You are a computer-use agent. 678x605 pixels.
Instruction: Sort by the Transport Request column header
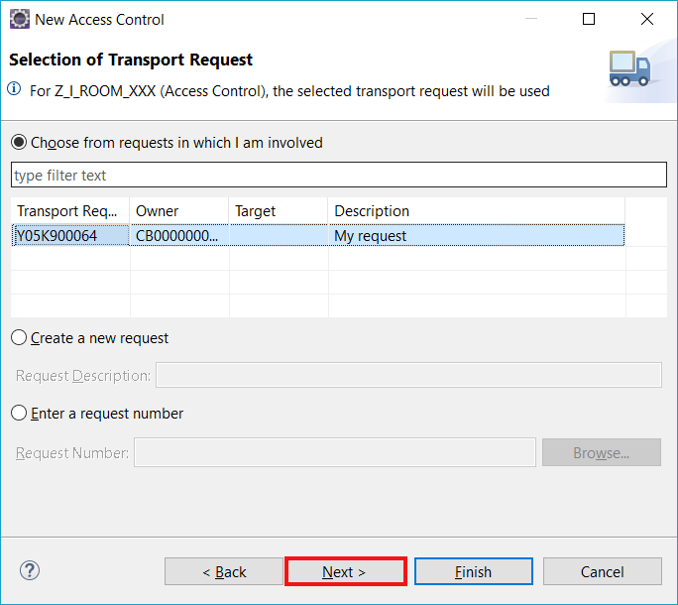point(70,211)
